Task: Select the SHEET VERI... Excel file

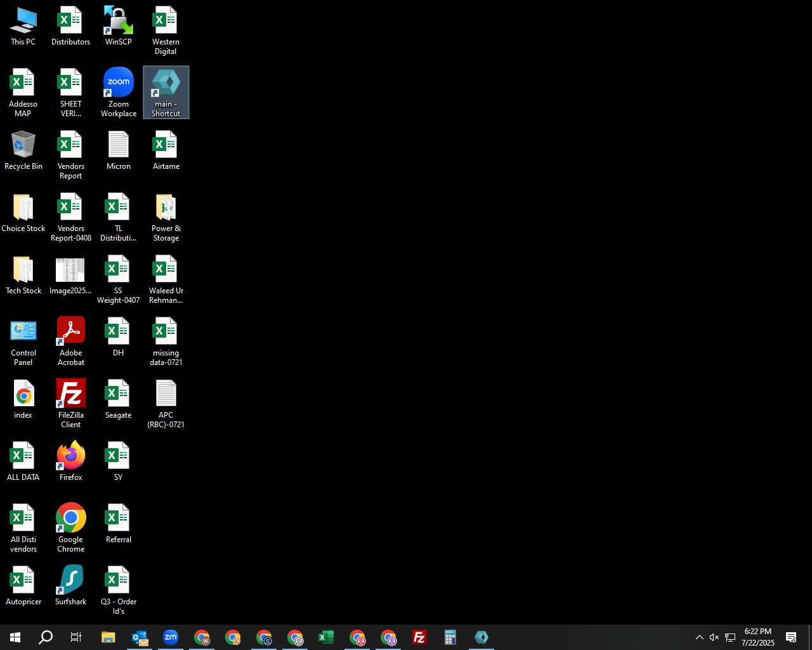Action: 70,93
